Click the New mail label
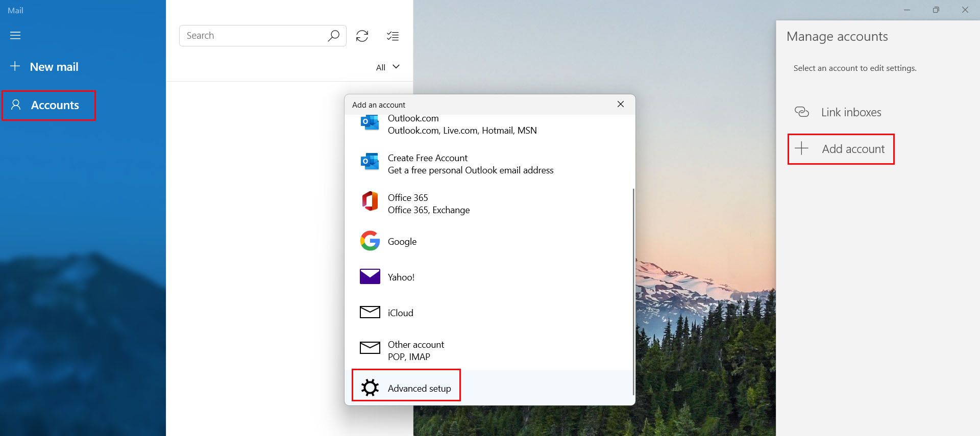Screen dimensions: 980x436 point(54,67)
